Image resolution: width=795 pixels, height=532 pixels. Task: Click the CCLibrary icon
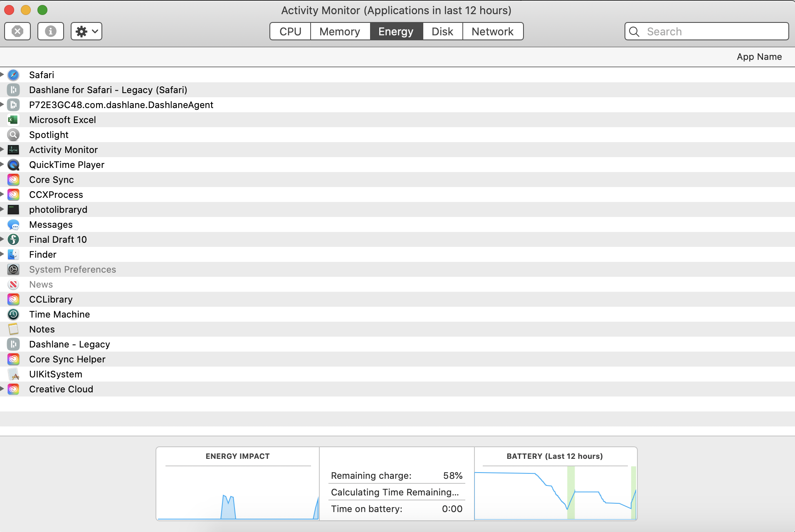[x=13, y=299]
